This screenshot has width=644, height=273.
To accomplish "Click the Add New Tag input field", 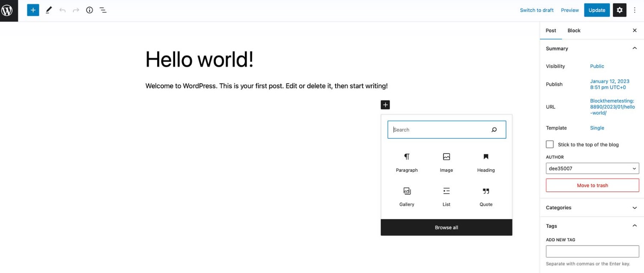I will (592, 251).
